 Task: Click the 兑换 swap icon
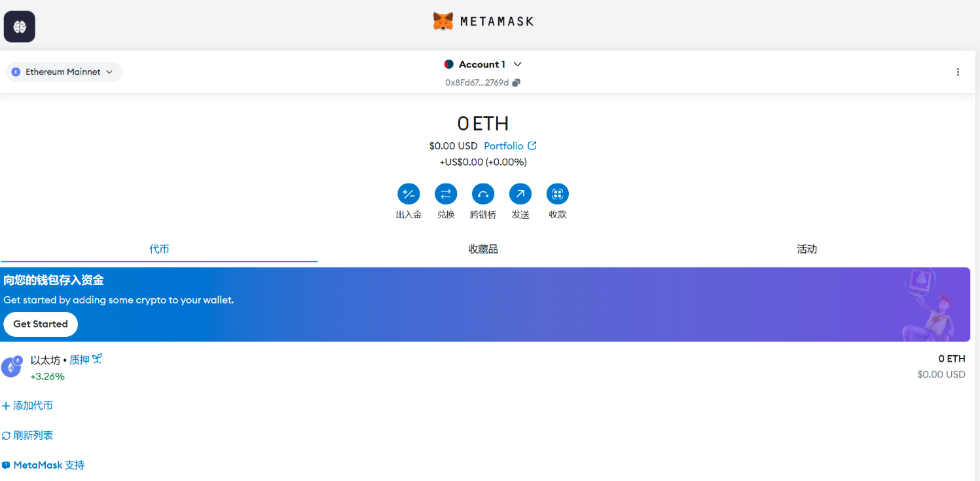click(x=446, y=194)
